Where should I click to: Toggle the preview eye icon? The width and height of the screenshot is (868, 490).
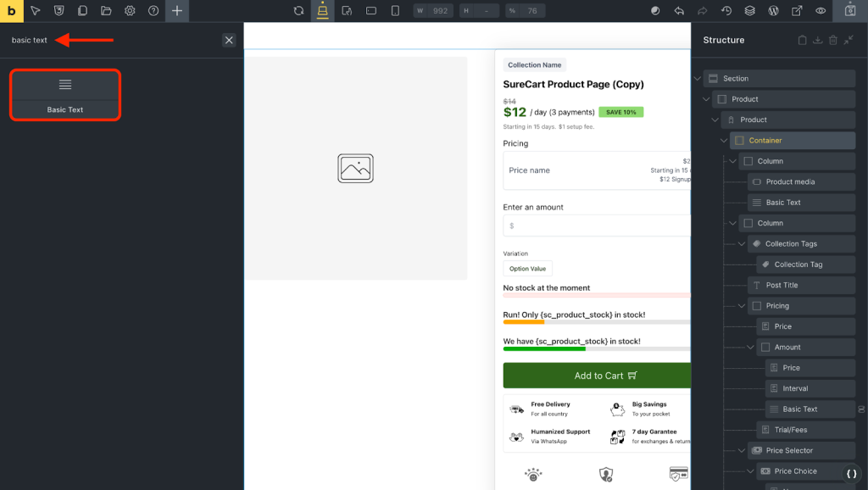click(x=821, y=11)
